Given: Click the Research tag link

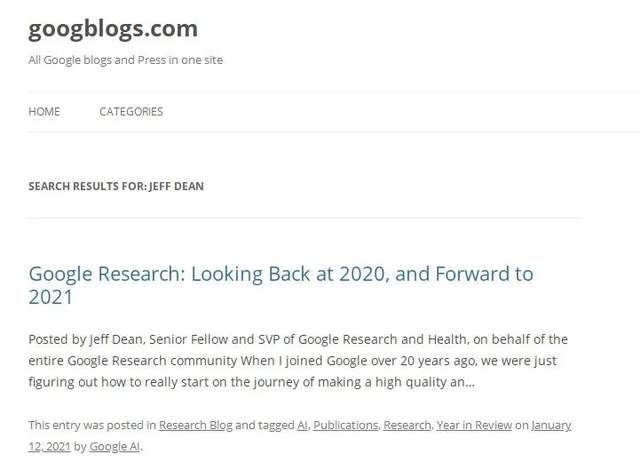Looking at the screenshot, I should [407, 425].
